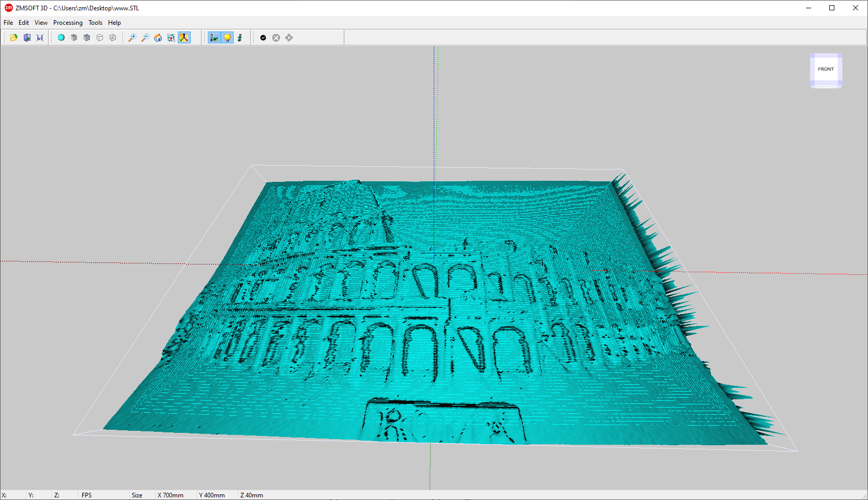This screenshot has height=500, width=868.
Task: Maximize the ZMSOFT 3D window
Action: point(832,8)
